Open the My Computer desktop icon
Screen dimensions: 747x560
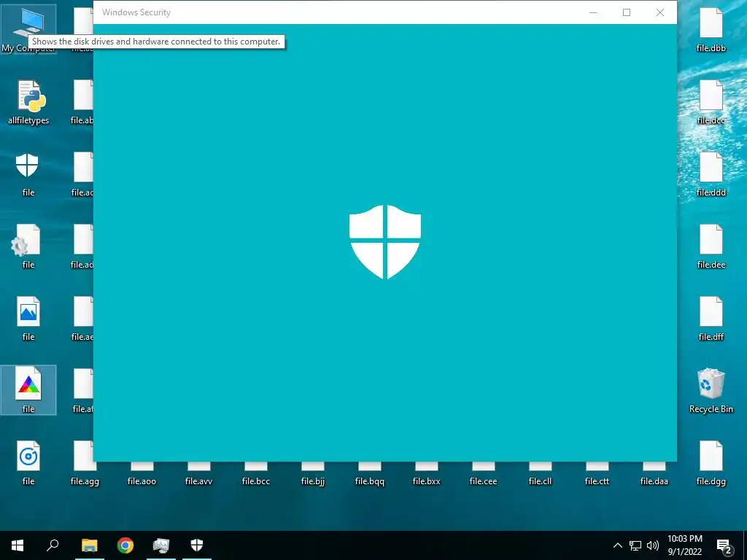28,28
